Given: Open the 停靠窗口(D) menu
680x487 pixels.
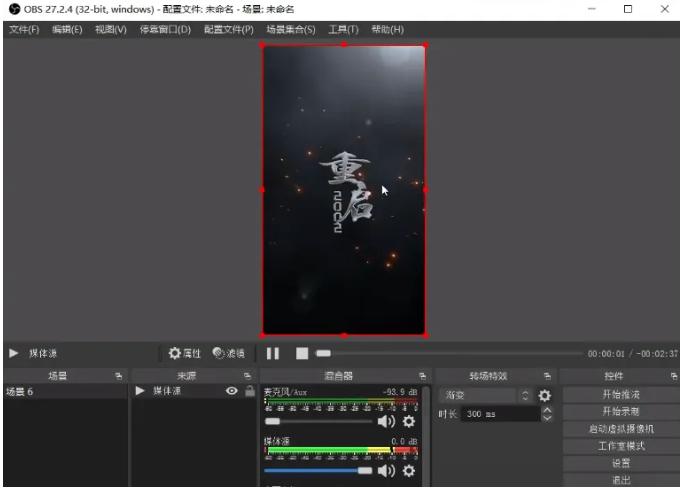Looking at the screenshot, I should tap(165, 29).
